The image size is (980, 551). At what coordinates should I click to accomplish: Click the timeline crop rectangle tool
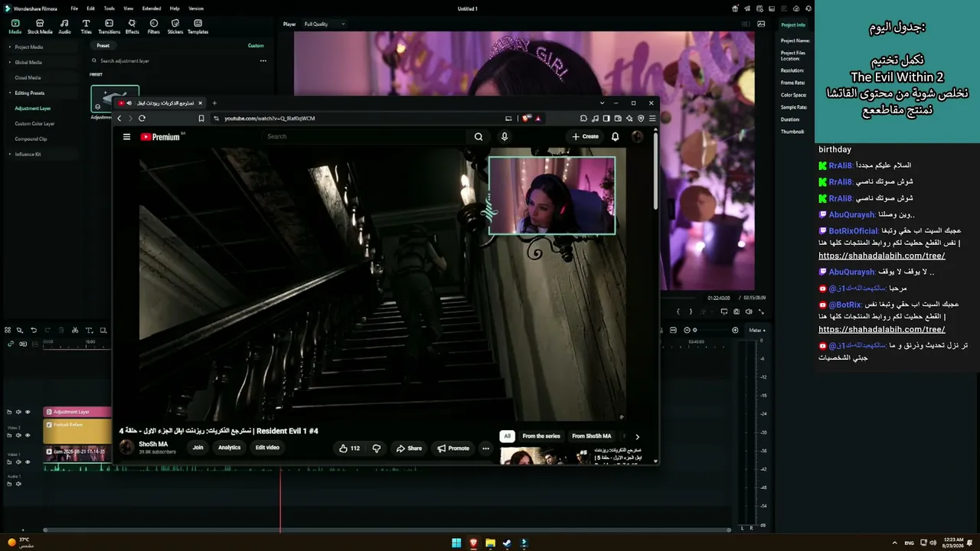pos(103,331)
